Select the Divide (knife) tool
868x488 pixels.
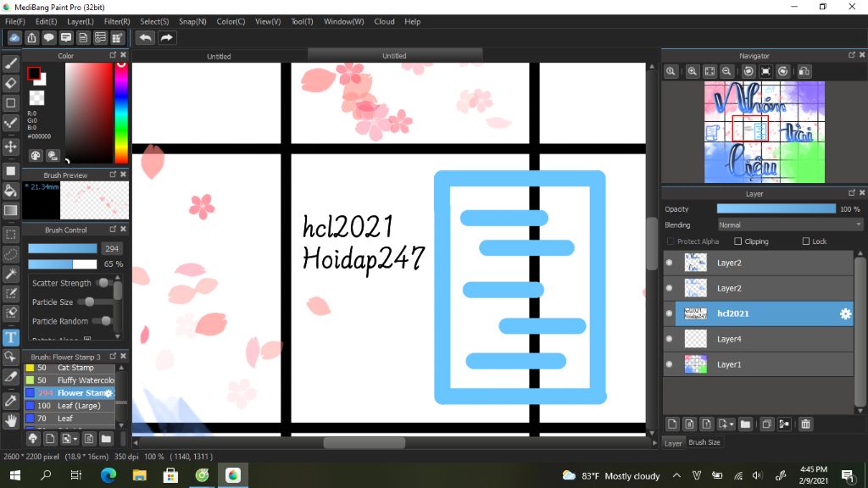point(10,377)
